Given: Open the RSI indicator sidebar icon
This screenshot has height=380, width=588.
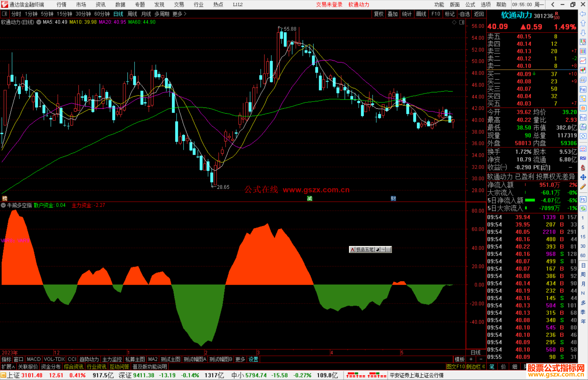Looking at the screenshot, I should pyautogui.click(x=583, y=158).
